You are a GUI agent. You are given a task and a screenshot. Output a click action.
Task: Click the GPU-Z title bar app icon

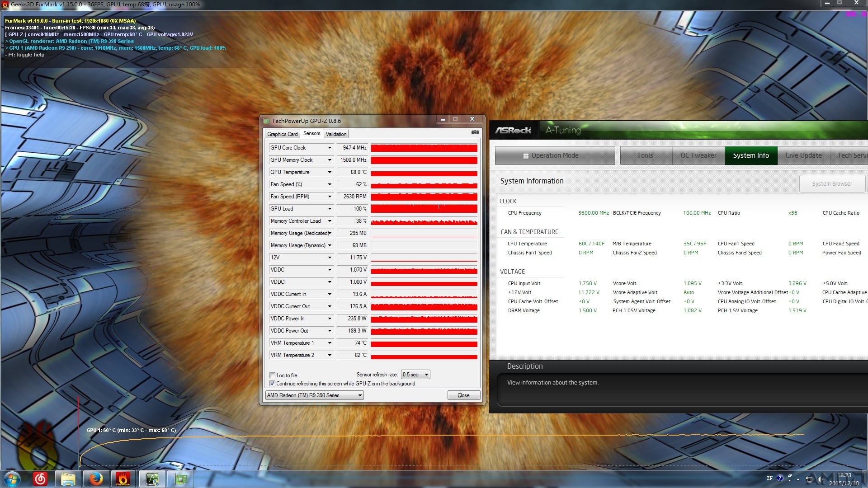click(x=266, y=121)
